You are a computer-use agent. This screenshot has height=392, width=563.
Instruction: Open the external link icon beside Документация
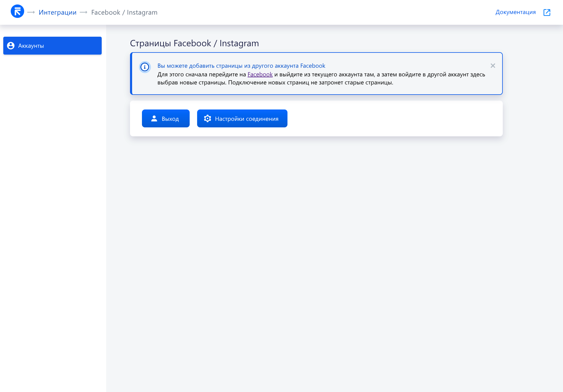click(547, 12)
